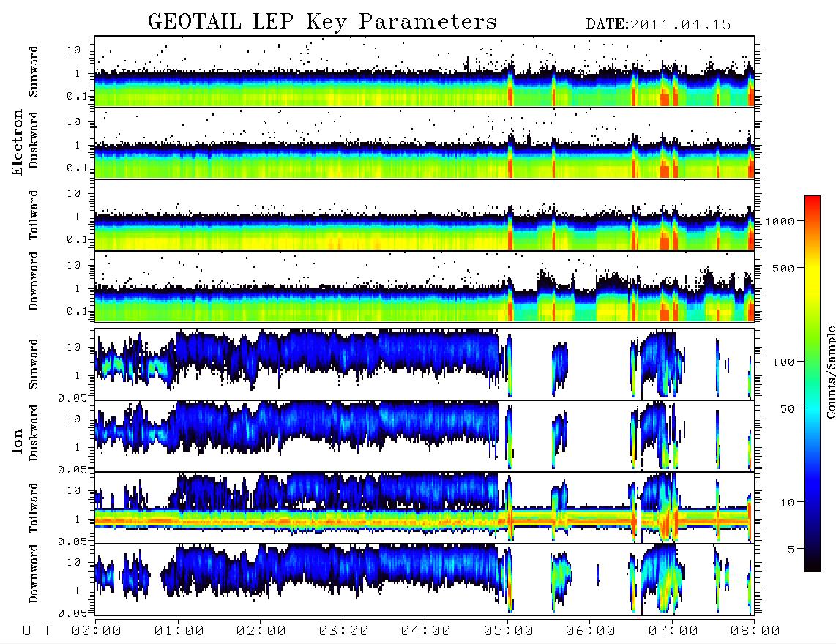This screenshot has height=644, width=836.
Task: Click the "02:00" time tick label
Action: pos(261,631)
